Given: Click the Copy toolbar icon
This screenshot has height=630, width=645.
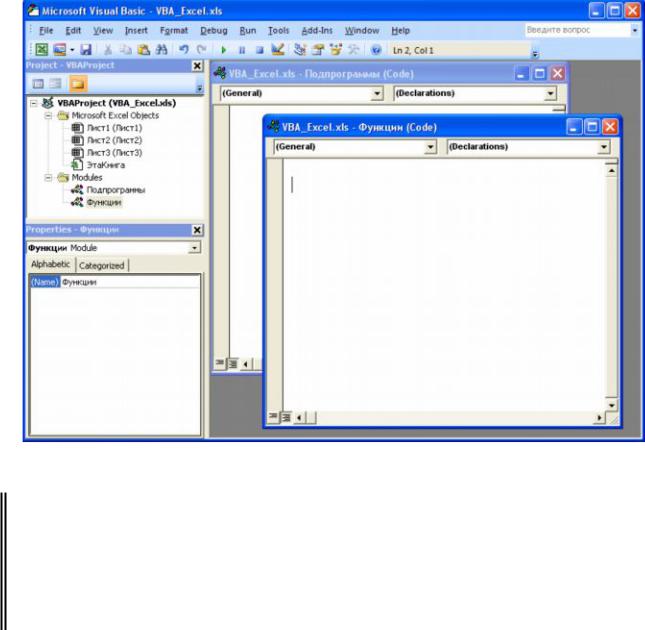Looking at the screenshot, I should click(x=125, y=50).
